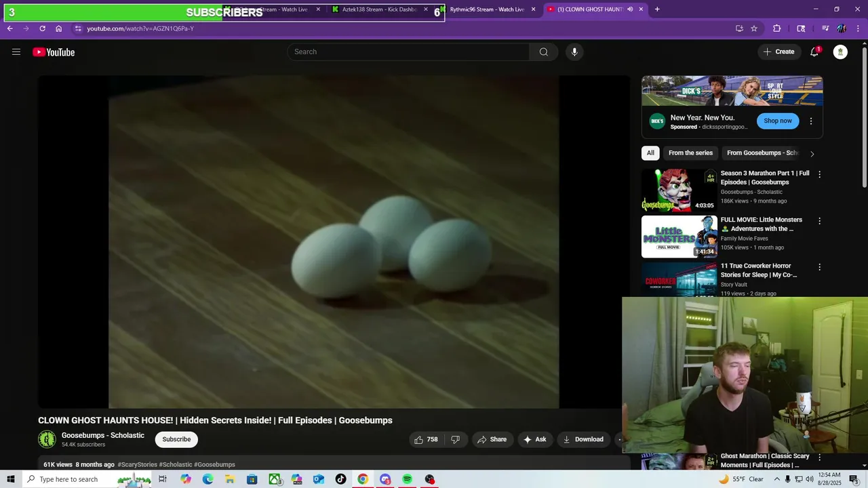Image resolution: width=868 pixels, height=488 pixels.
Task: Subscribe to Goosebumps - Scholastic
Action: coord(176,439)
